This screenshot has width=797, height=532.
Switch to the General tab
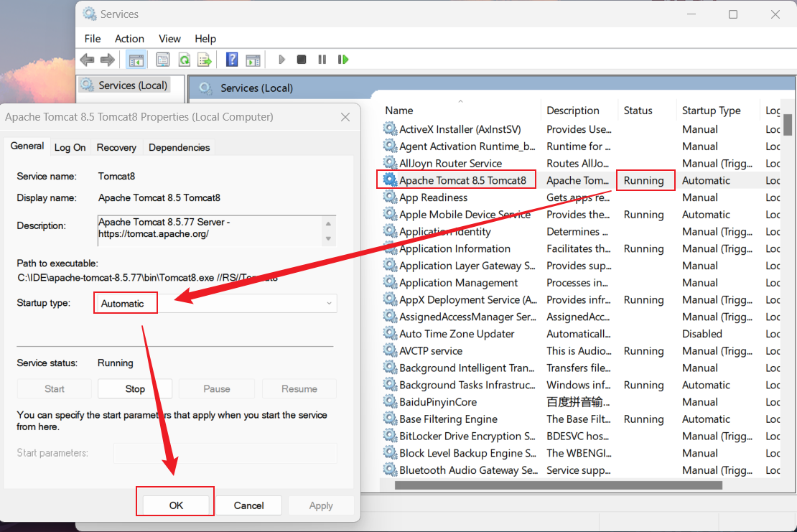click(x=27, y=146)
